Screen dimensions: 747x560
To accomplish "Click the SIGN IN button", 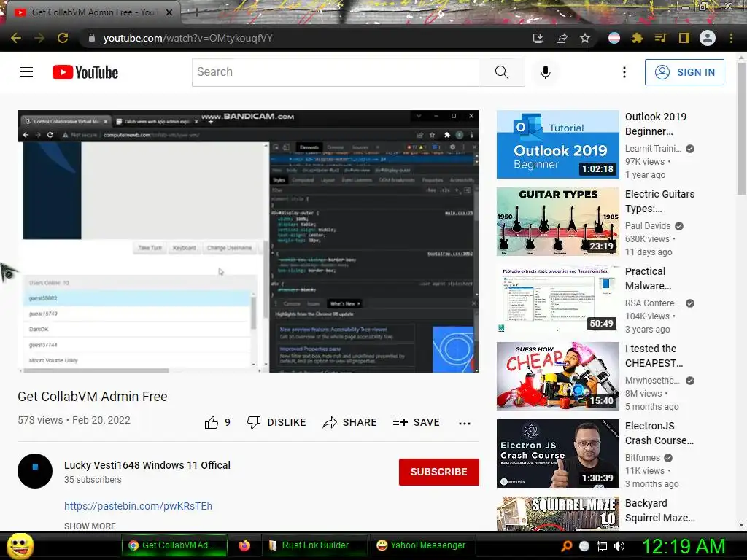I will tap(684, 72).
